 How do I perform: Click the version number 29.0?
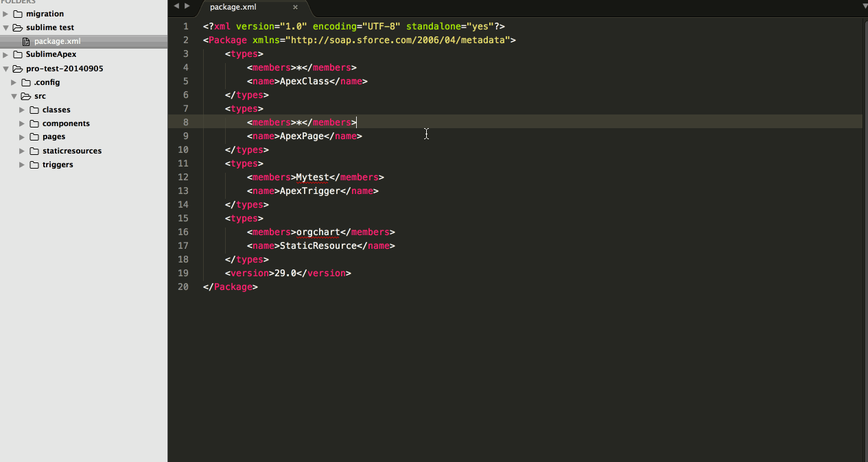(x=285, y=273)
